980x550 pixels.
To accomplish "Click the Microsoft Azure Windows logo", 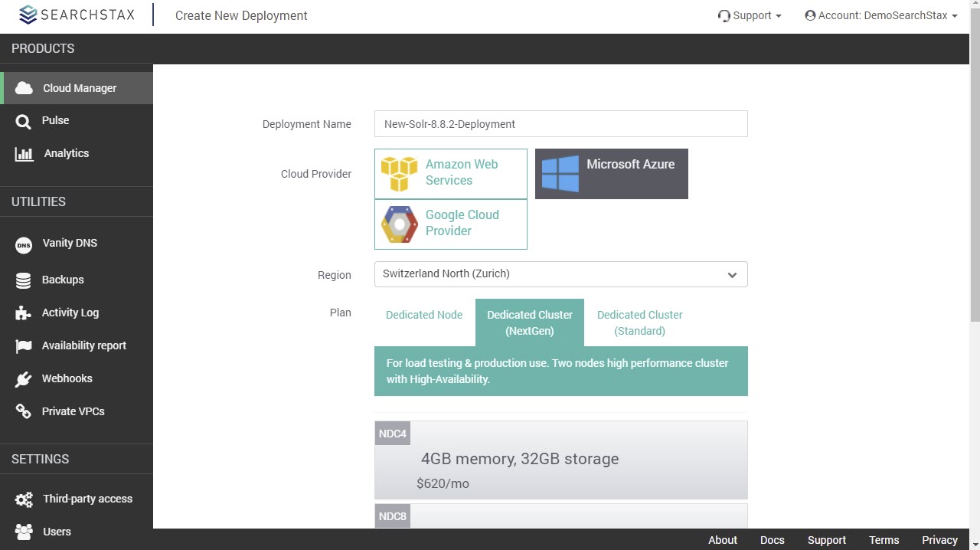I will (560, 174).
